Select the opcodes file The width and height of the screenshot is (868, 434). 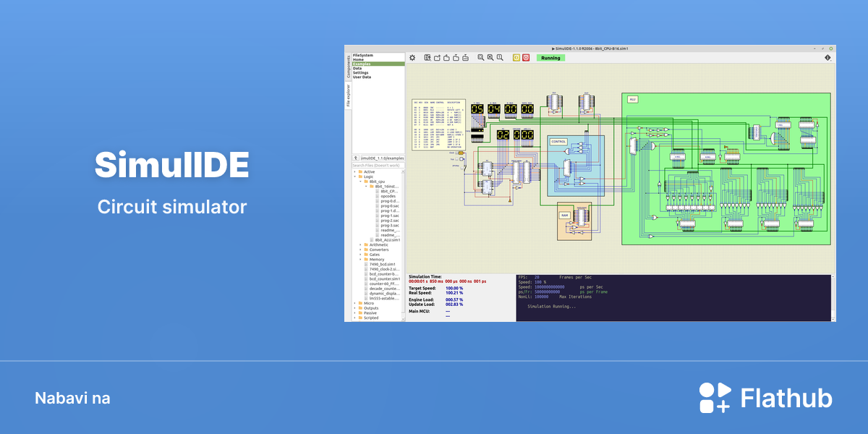[x=388, y=196]
